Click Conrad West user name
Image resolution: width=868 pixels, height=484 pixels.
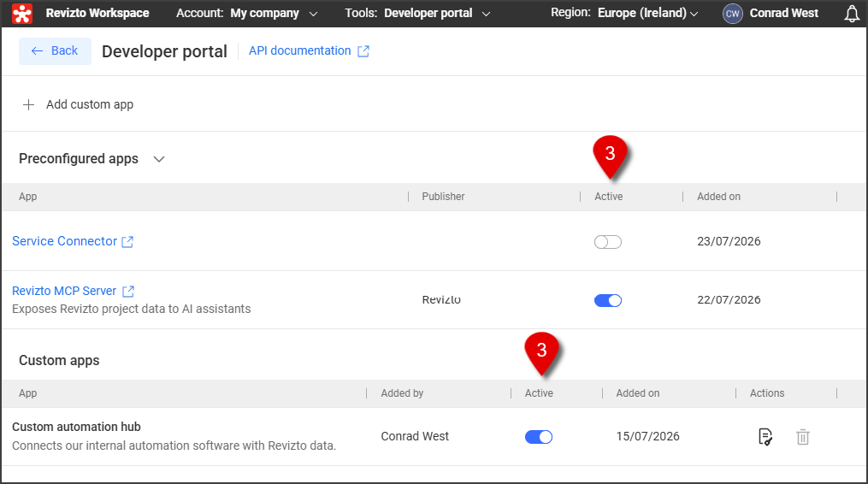(784, 14)
